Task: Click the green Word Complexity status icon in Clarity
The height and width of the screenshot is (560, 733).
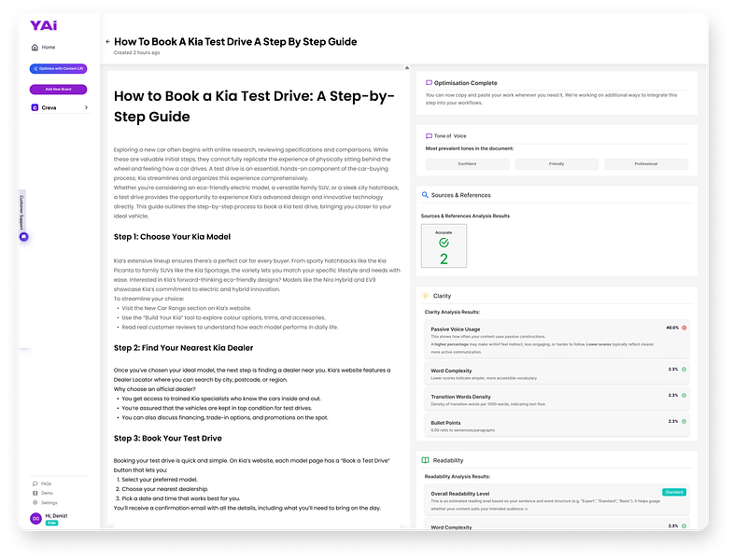Action: coord(684,370)
